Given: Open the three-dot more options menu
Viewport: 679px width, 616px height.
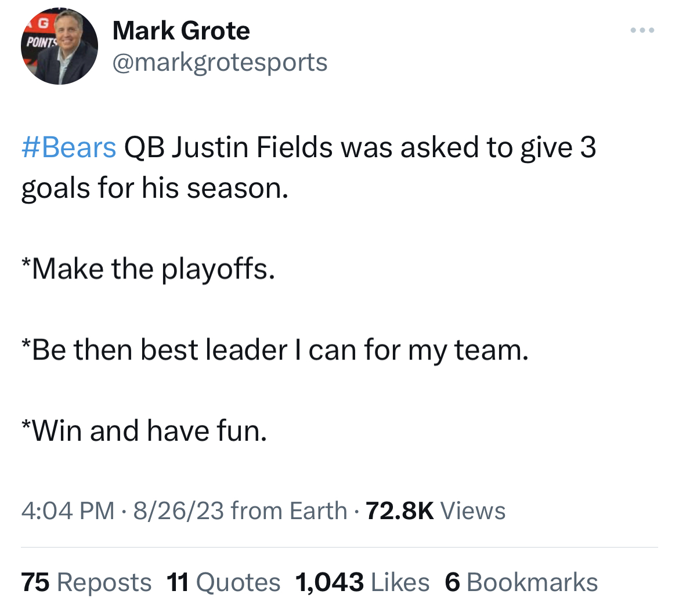Looking at the screenshot, I should pyautogui.click(x=642, y=31).
